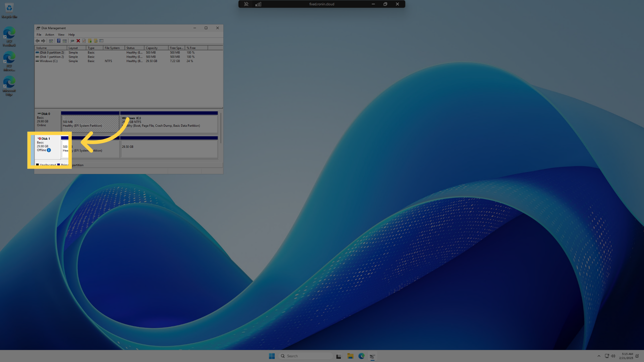Open Microsoft Edge from the taskbar
Viewport: 644px width, 362px height.
click(x=361, y=356)
